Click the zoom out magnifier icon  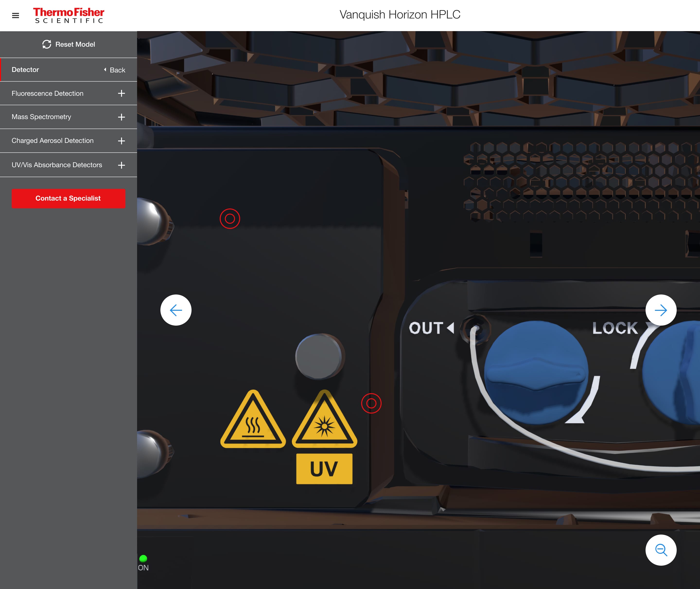pos(661,550)
